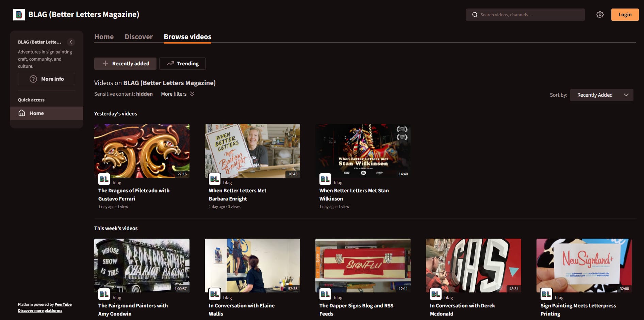The width and height of the screenshot is (644, 320).
Task: Open title 'The Dragons of Fileteado with Gustavo Ferrari'
Action: pos(134,195)
